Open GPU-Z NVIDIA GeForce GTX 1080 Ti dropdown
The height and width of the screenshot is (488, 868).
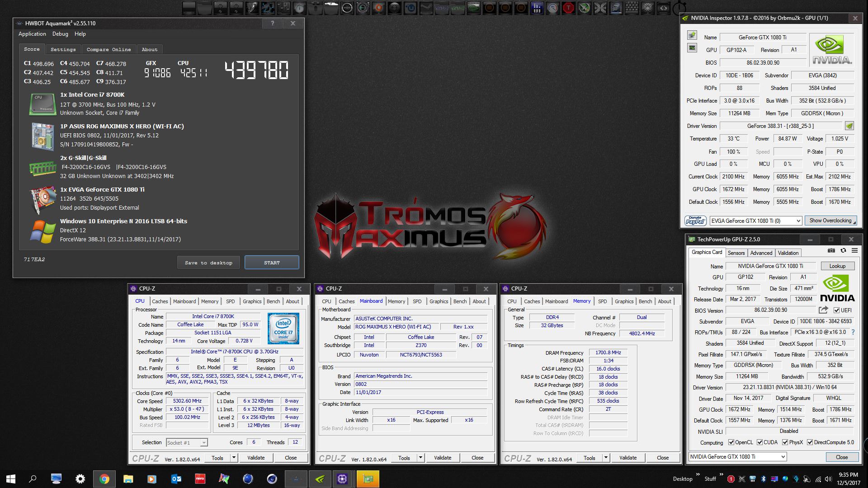(737, 457)
